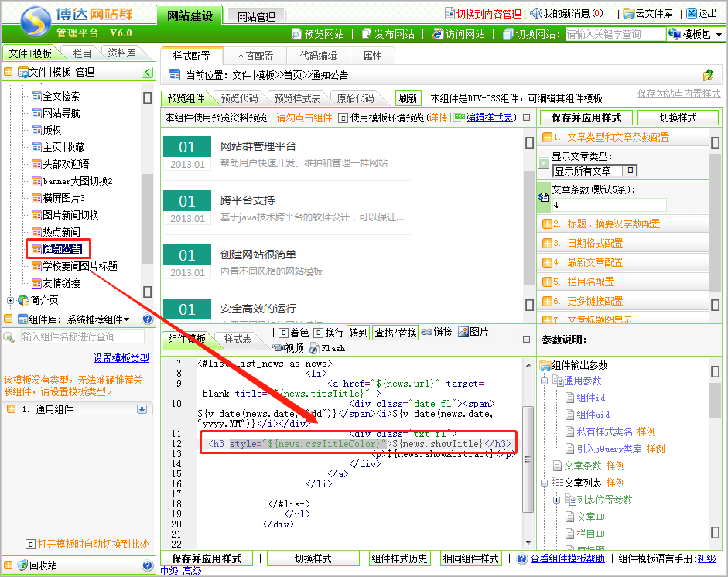Viewport: 728px width, 577px height.
Task: Click the 预览网站 preview site icon
Action: point(296,34)
